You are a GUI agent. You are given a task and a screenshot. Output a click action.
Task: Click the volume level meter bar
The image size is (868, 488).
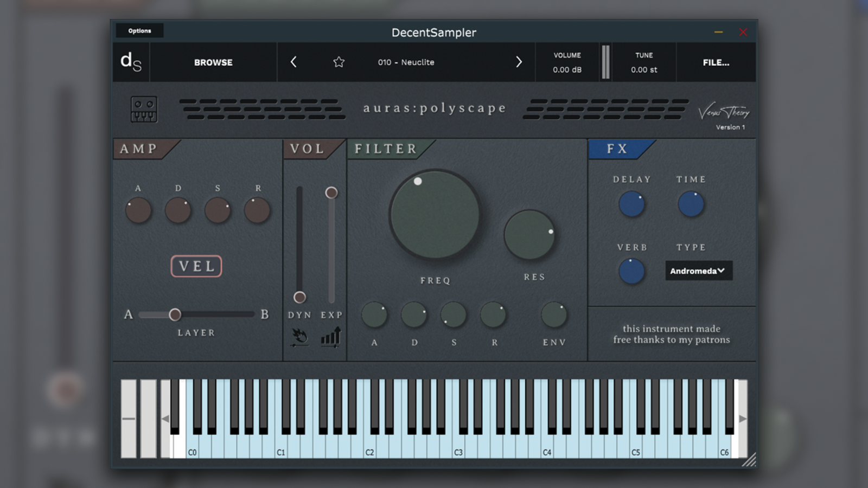click(605, 62)
